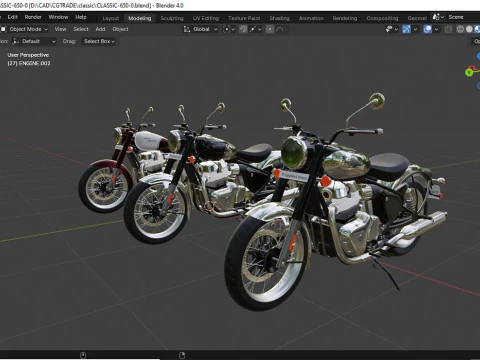The width and height of the screenshot is (480, 360).
Task: Click the Scene name field
Action: pyautogui.click(x=463, y=17)
